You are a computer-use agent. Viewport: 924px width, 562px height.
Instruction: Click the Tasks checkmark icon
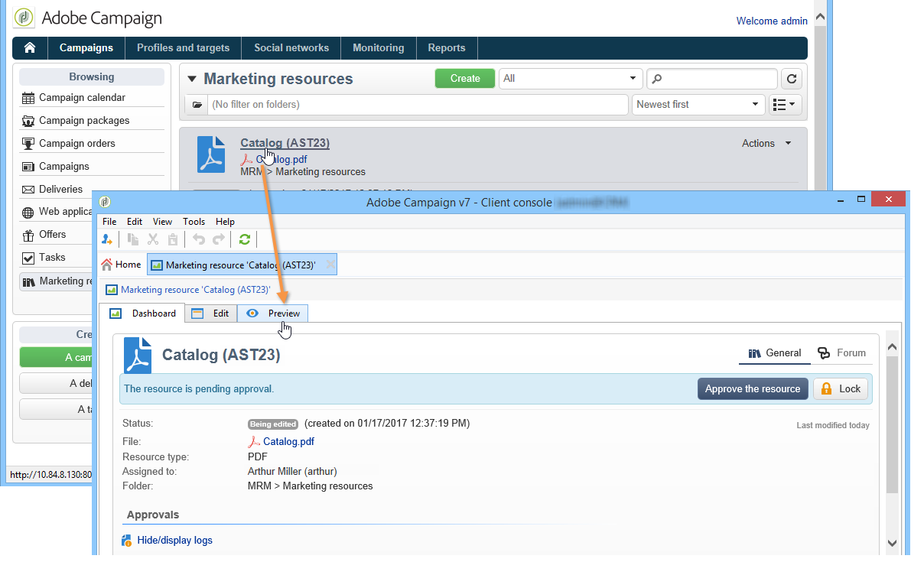click(x=28, y=258)
